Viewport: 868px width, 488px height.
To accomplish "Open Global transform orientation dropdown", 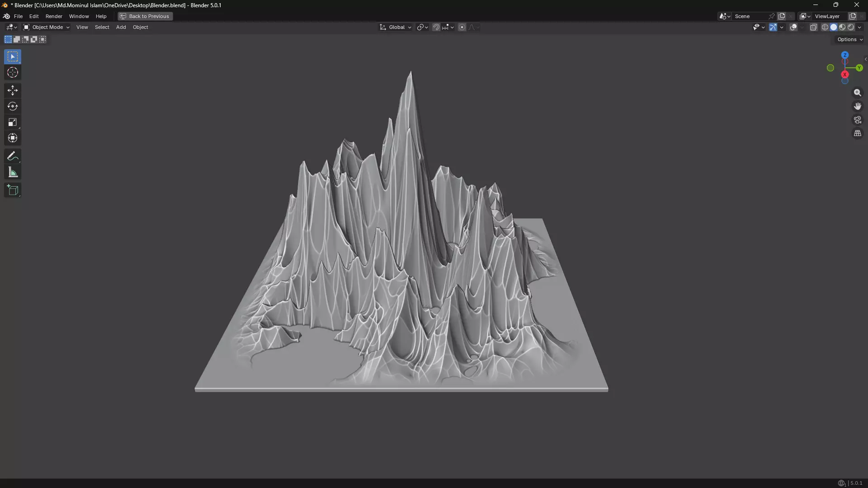I will (396, 27).
